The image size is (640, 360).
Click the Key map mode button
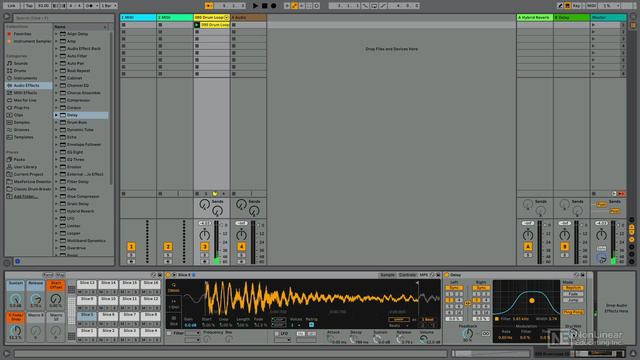click(577, 6)
